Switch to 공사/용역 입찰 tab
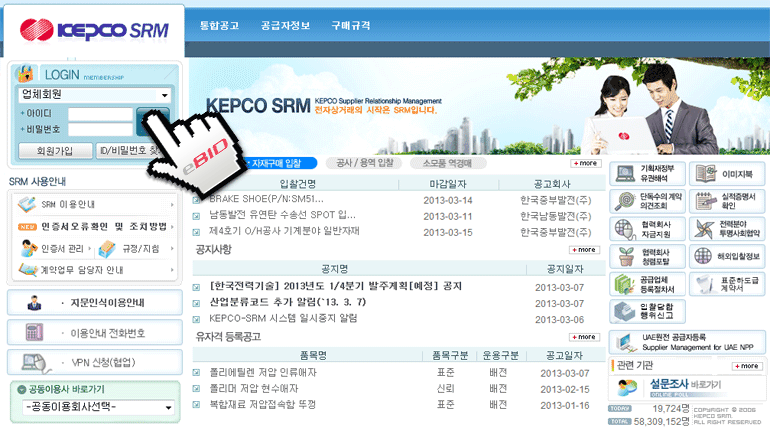Viewport: 770px width, 431px height. [x=364, y=163]
